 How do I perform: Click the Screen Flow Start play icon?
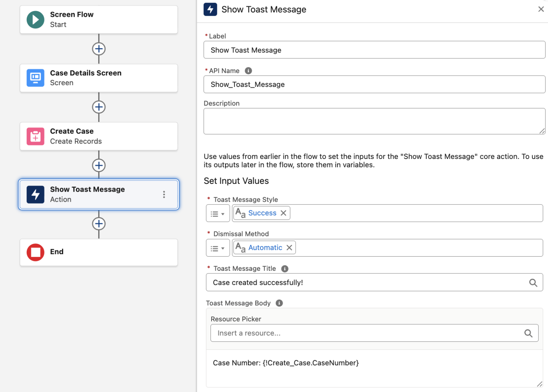35,20
